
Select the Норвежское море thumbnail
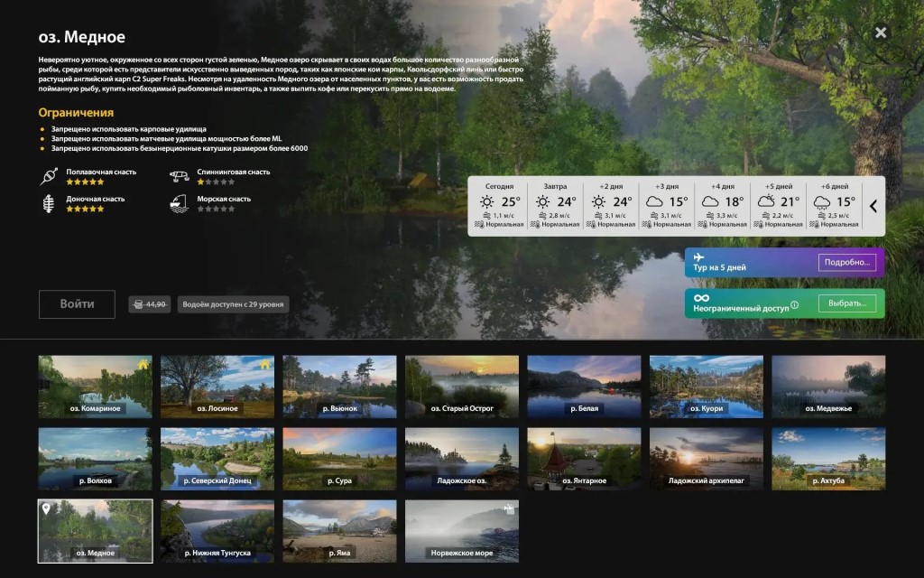click(x=461, y=531)
